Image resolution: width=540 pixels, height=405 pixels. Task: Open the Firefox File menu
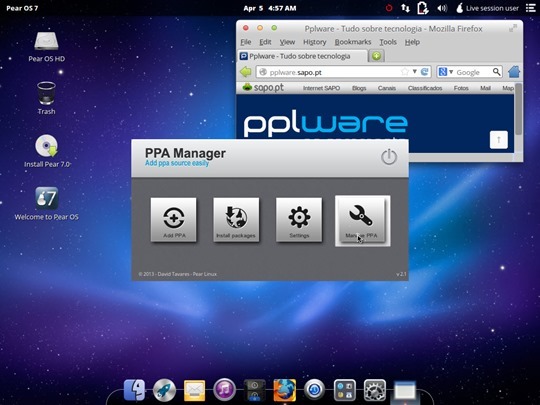(246, 42)
